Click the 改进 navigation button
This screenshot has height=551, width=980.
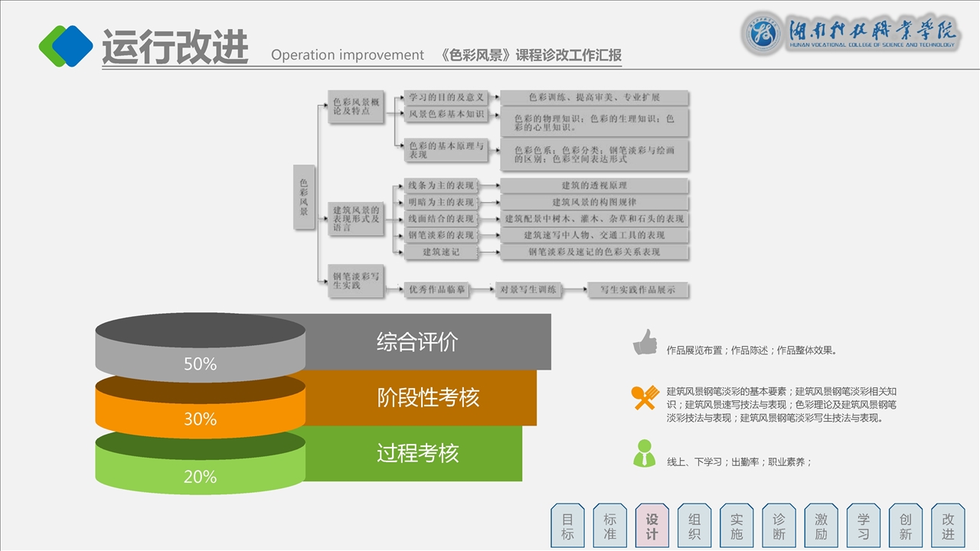[x=948, y=526]
